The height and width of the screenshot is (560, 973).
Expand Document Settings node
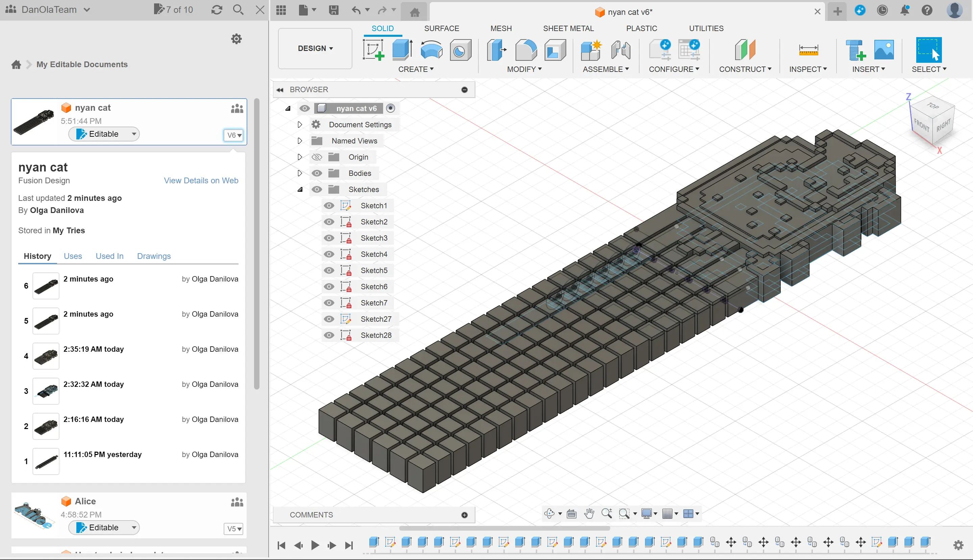(300, 124)
